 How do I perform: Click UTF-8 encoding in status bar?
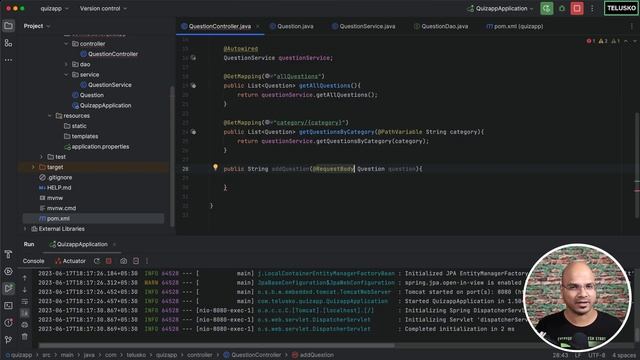pos(596,356)
